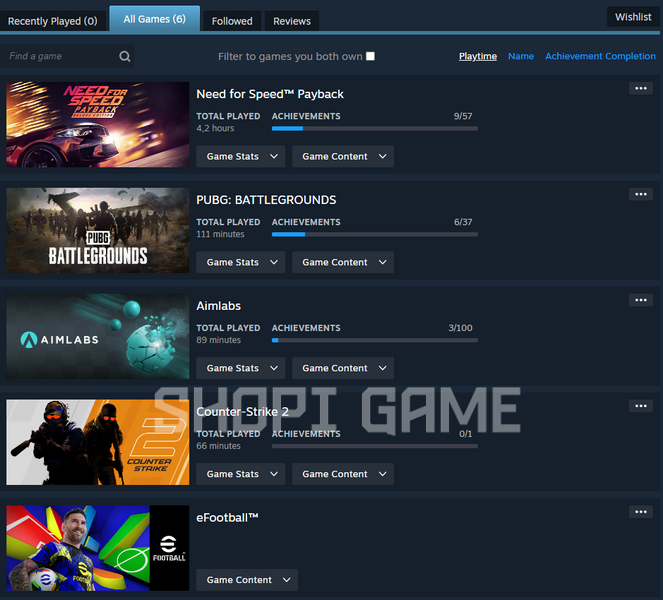Screen dimensions: 663x600
Task: Click the 3/100 achievements count
Action: 460,328
